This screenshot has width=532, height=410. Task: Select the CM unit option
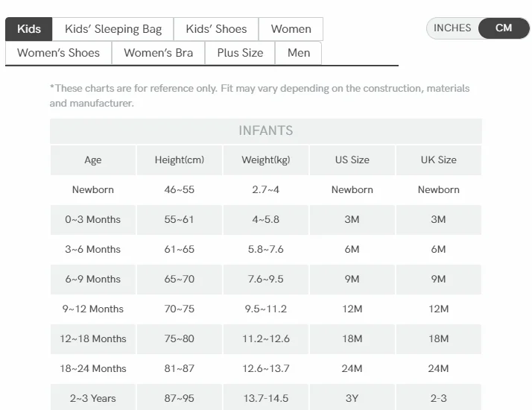tap(504, 28)
